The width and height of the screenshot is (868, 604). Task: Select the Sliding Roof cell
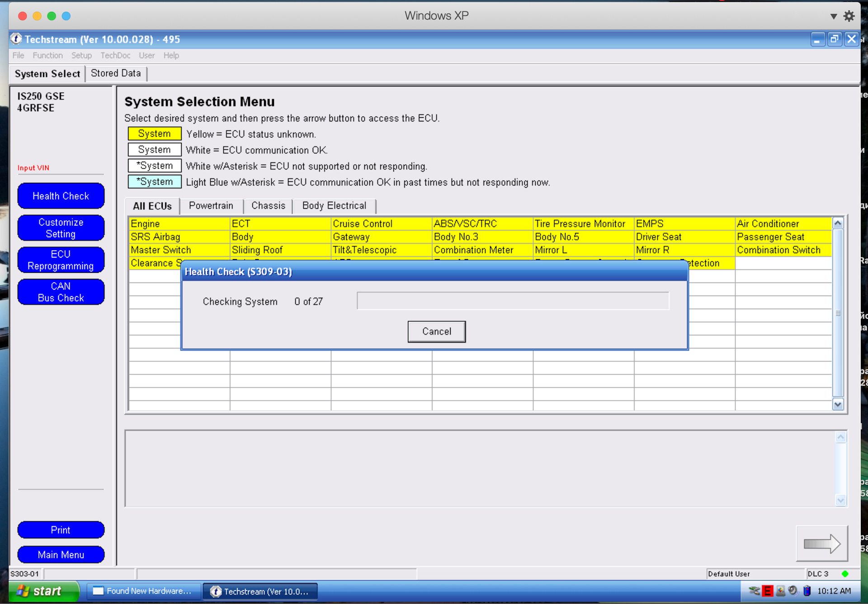pos(280,250)
